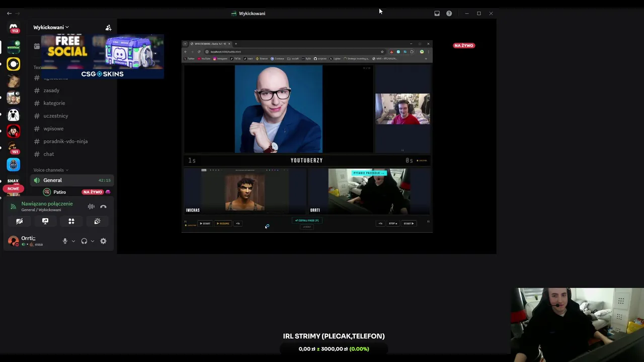Click RESUME button in streamed page

[x=223, y=223]
